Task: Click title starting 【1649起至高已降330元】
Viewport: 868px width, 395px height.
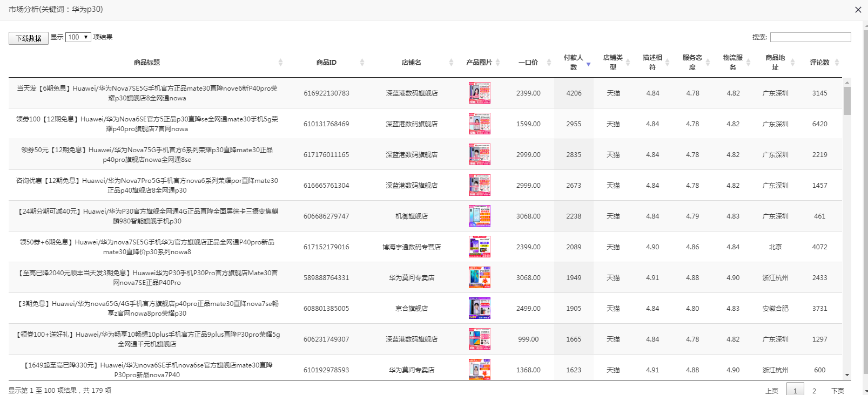Action: pos(147,370)
